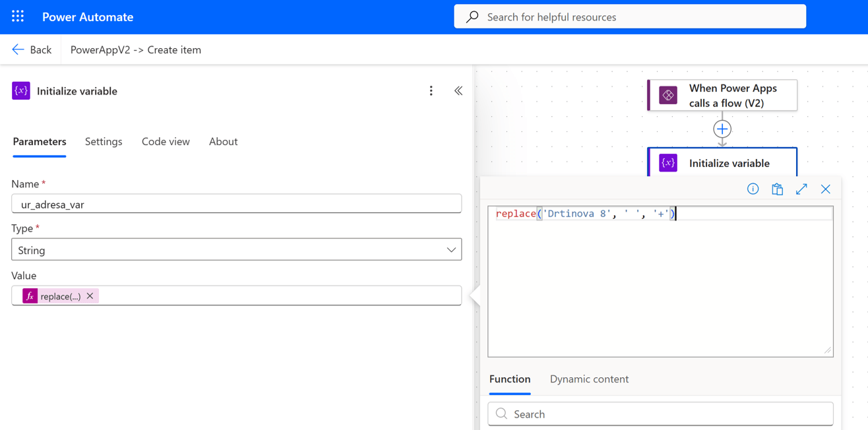This screenshot has width=868, height=430.
Task: Open the Code view tab
Action: point(166,142)
